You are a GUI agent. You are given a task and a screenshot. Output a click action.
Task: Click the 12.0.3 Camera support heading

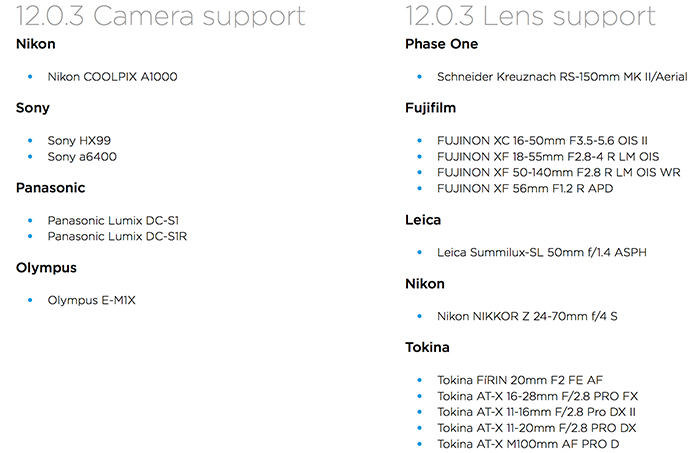click(162, 17)
